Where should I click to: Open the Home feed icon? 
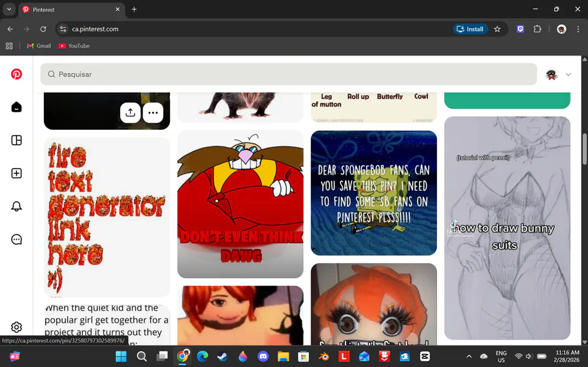(x=16, y=107)
